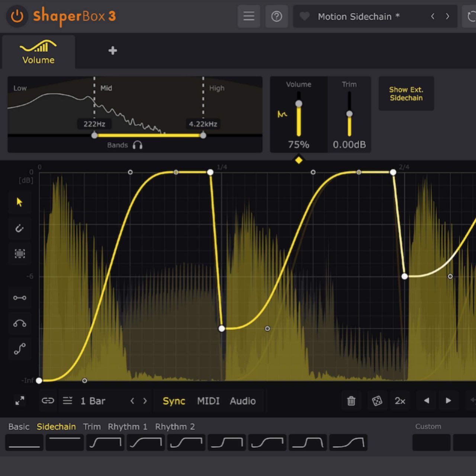
Task: Select Sync trigger mode
Action: point(174,401)
